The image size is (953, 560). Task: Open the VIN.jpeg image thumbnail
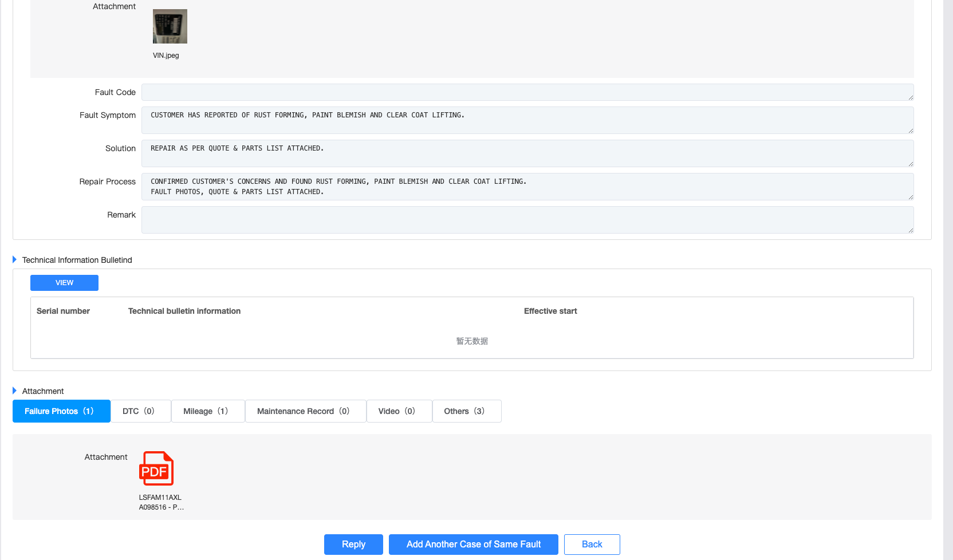(x=170, y=26)
